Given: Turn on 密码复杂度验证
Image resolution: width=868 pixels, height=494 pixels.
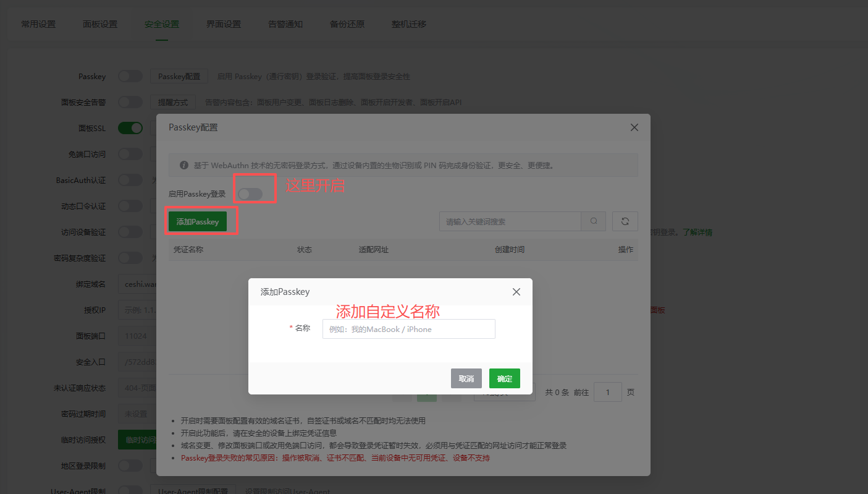Looking at the screenshot, I should click(x=129, y=258).
